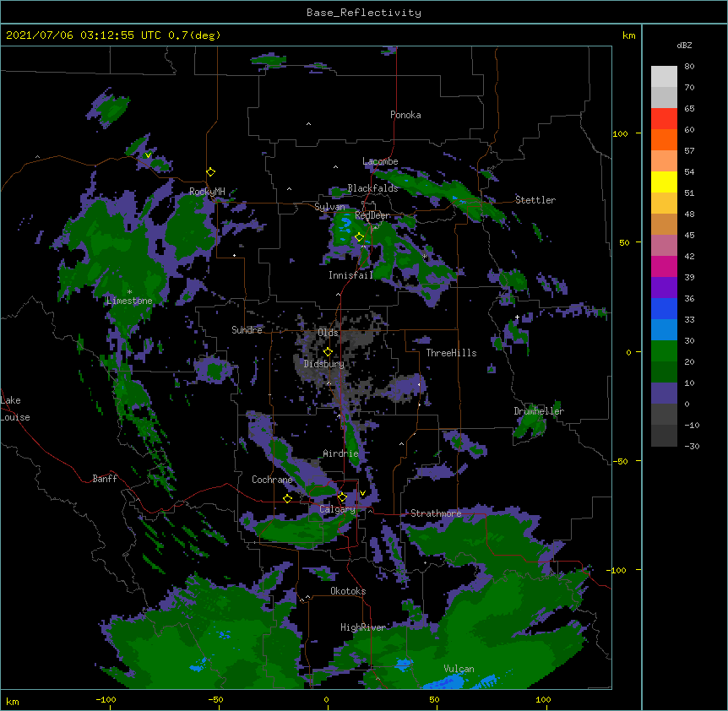Screen dimensions: 728x711
Task: Select the violet swatch between 39 and 36
Action: pos(664,288)
